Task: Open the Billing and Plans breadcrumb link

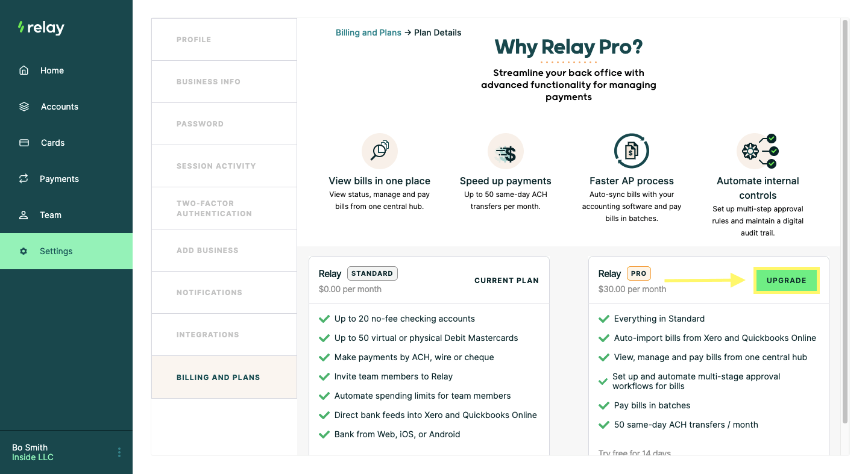Action: 368,32
